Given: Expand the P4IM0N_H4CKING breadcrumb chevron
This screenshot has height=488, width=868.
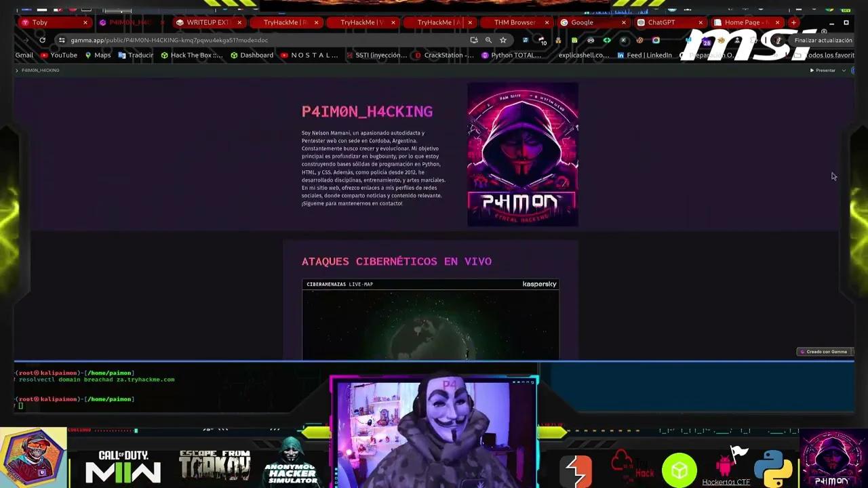Looking at the screenshot, I should pos(17,70).
